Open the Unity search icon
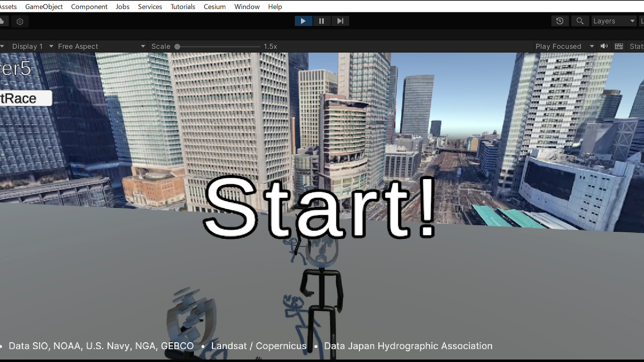 [x=580, y=21]
